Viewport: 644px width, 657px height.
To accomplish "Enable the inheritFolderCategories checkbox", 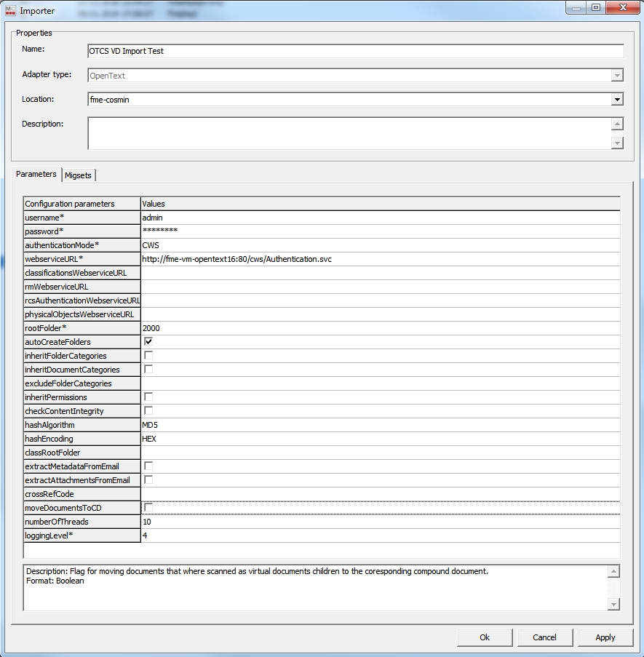I will tap(148, 356).
